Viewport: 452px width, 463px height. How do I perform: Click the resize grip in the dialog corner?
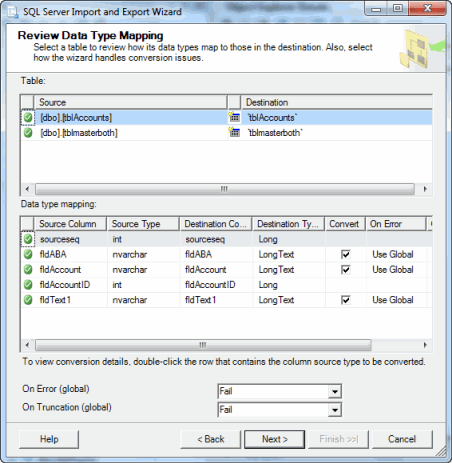pyautogui.click(x=441, y=452)
